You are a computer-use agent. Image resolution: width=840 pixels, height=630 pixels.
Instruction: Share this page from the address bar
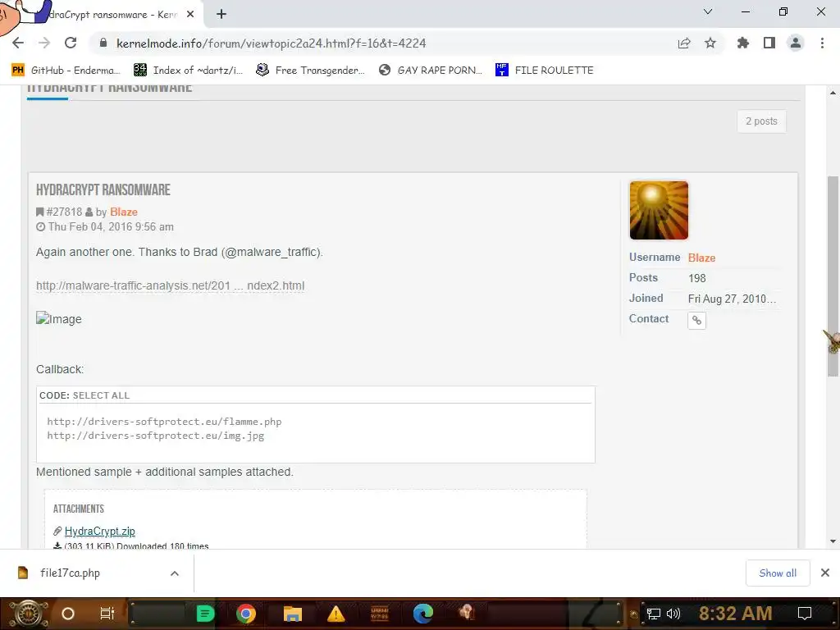pyautogui.click(x=684, y=43)
